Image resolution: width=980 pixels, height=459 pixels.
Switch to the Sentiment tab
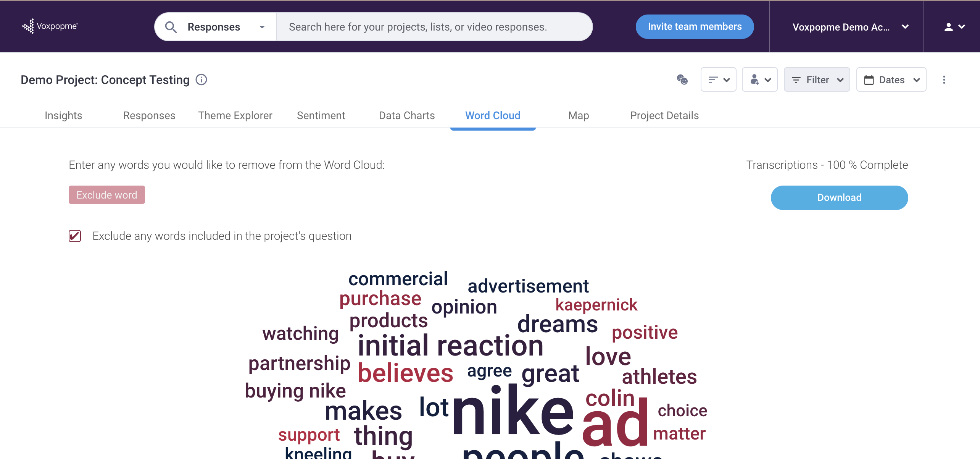click(x=321, y=115)
